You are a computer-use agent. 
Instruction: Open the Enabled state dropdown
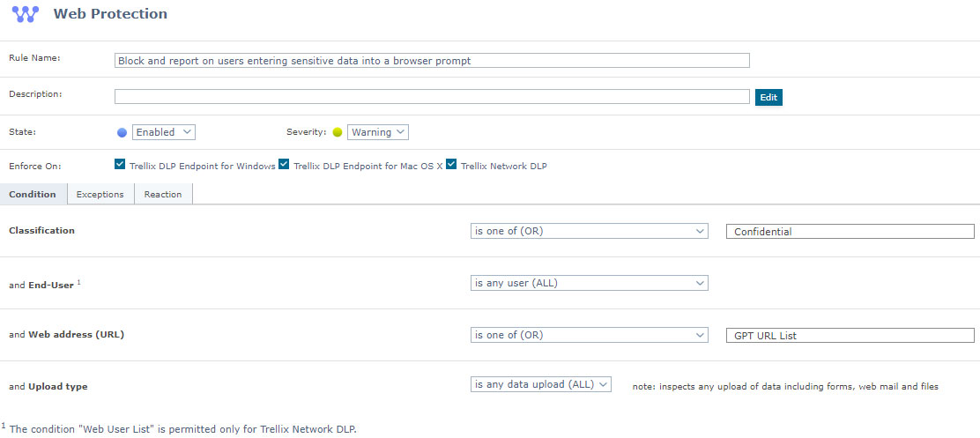(163, 132)
